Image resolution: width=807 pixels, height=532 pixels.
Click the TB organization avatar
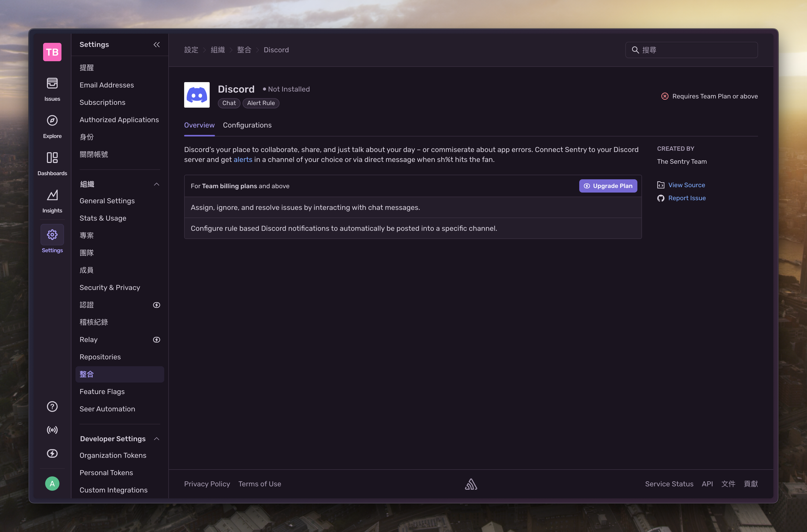[x=52, y=52]
